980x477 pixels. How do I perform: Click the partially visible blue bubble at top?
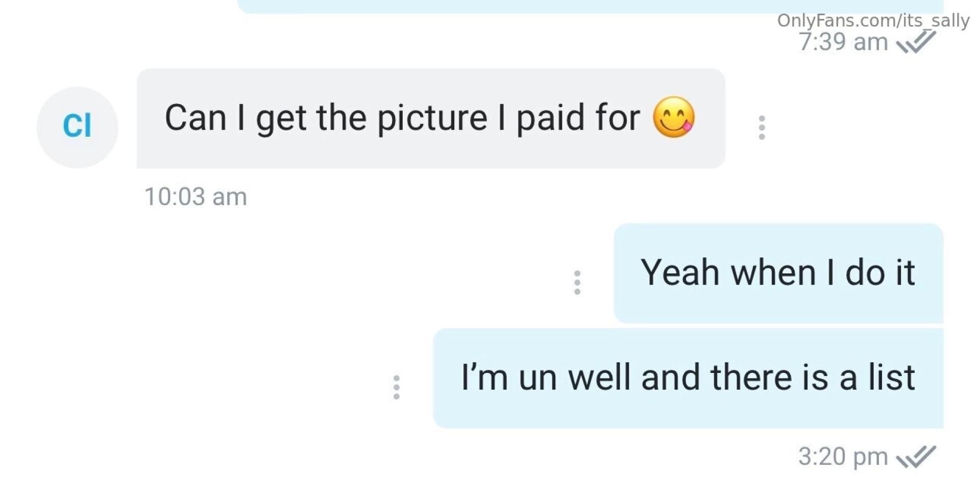pyautogui.click(x=590, y=6)
